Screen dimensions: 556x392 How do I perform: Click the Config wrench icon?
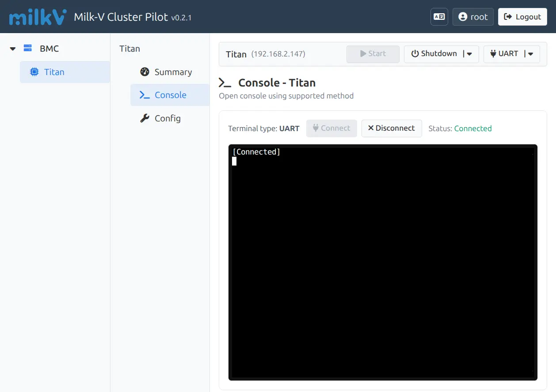point(145,118)
